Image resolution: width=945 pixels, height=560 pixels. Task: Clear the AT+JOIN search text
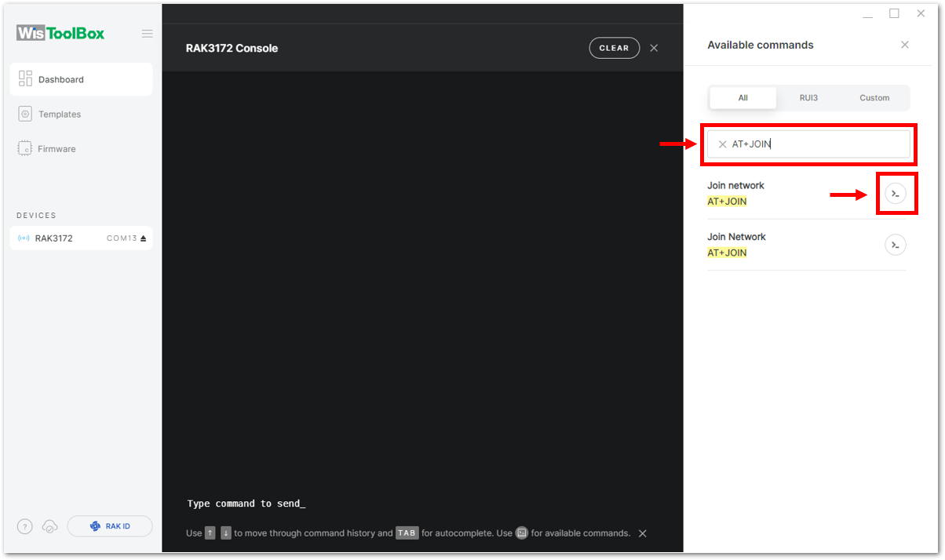[722, 144]
